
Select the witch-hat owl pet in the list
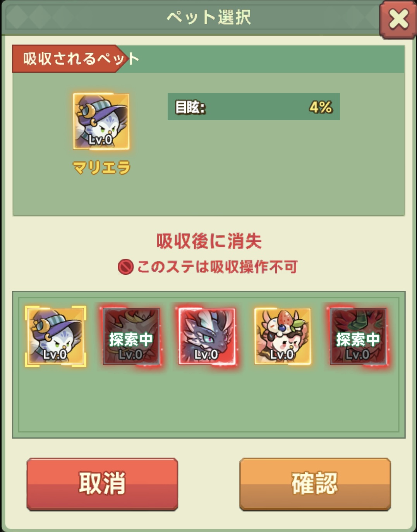(55, 336)
